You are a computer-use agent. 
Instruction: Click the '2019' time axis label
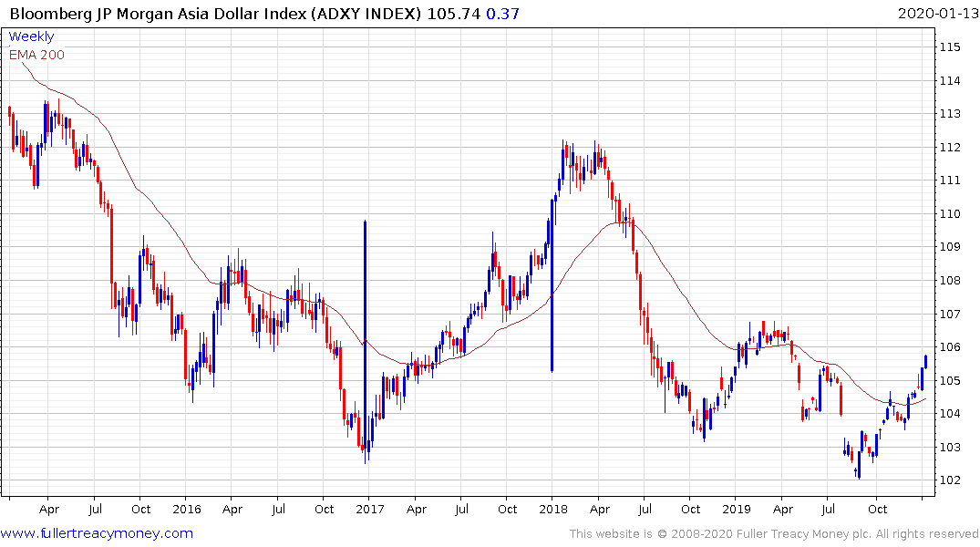(737, 509)
